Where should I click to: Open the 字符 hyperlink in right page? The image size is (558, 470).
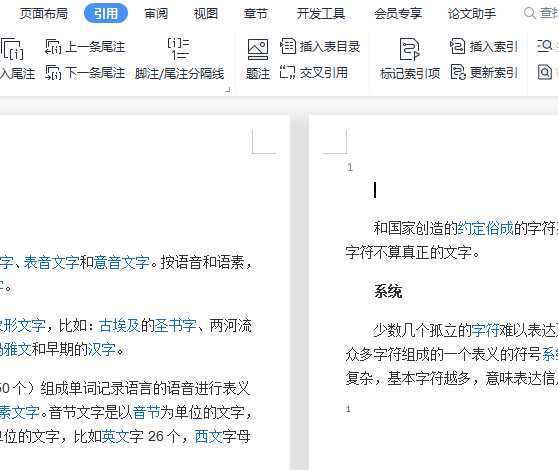[x=485, y=330]
